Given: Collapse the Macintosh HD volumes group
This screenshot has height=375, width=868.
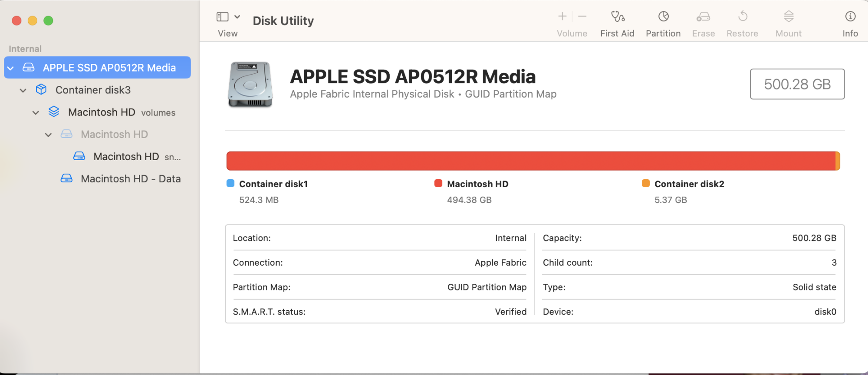Looking at the screenshot, I should (36, 112).
